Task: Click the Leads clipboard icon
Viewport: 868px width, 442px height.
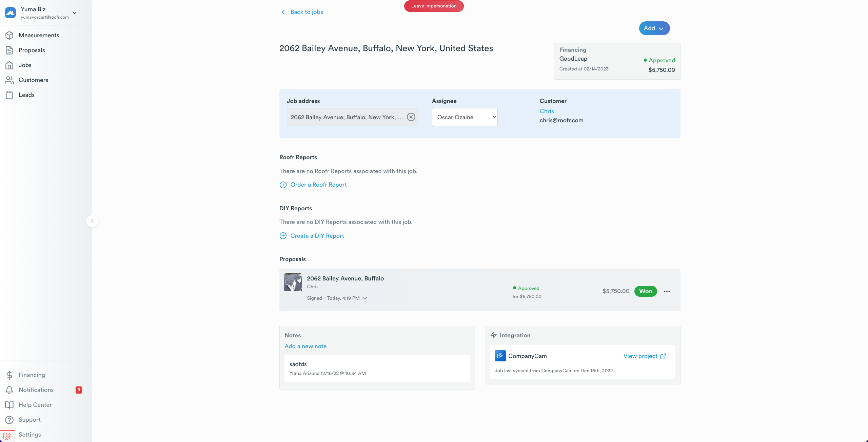Action: 9,95
